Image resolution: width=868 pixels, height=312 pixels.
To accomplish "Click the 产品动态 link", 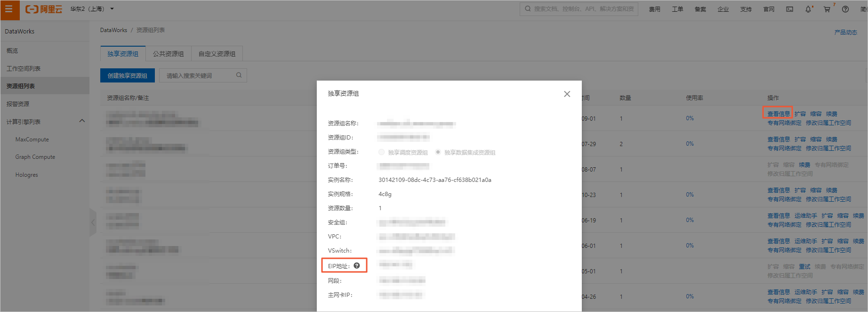I will coord(845,33).
